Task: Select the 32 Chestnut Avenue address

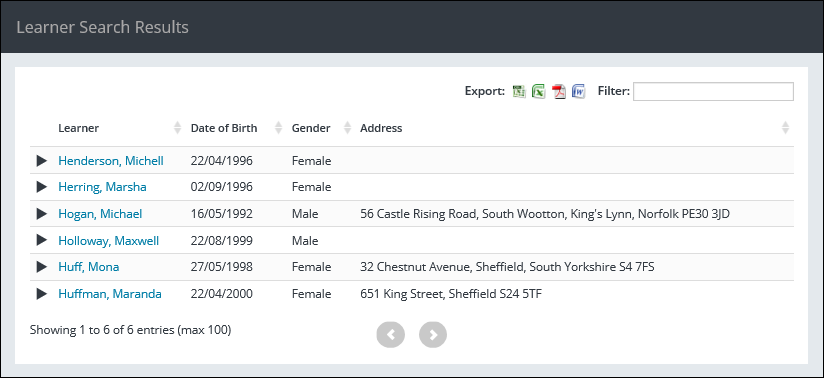Action: [507, 267]
